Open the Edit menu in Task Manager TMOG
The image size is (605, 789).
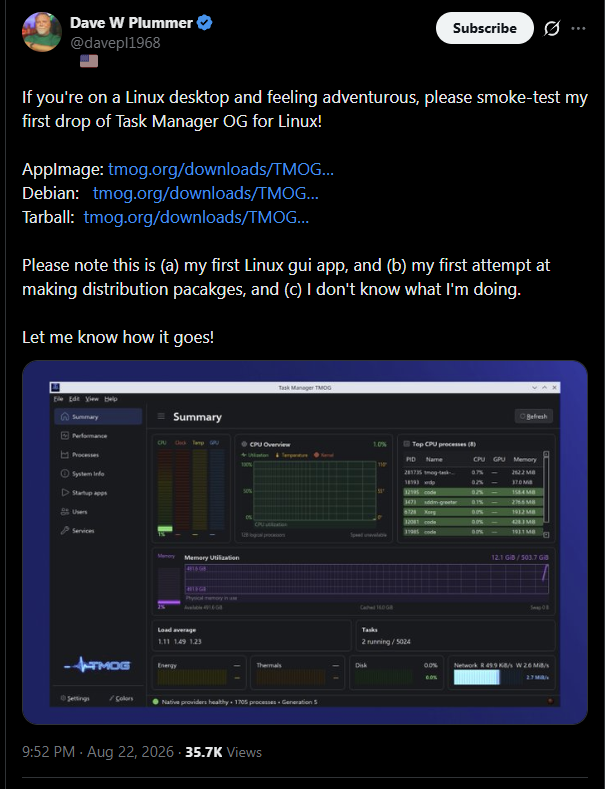tap(74, 399)
